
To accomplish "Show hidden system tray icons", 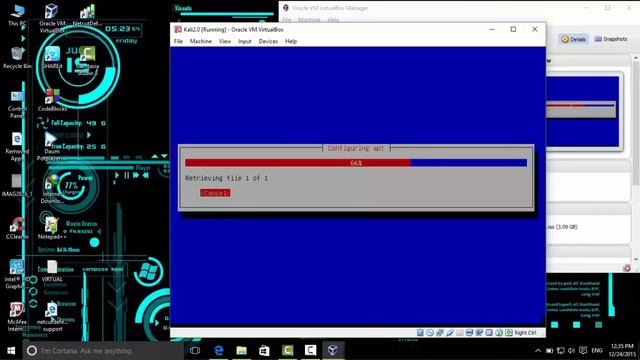I will [x=538, y=351].
